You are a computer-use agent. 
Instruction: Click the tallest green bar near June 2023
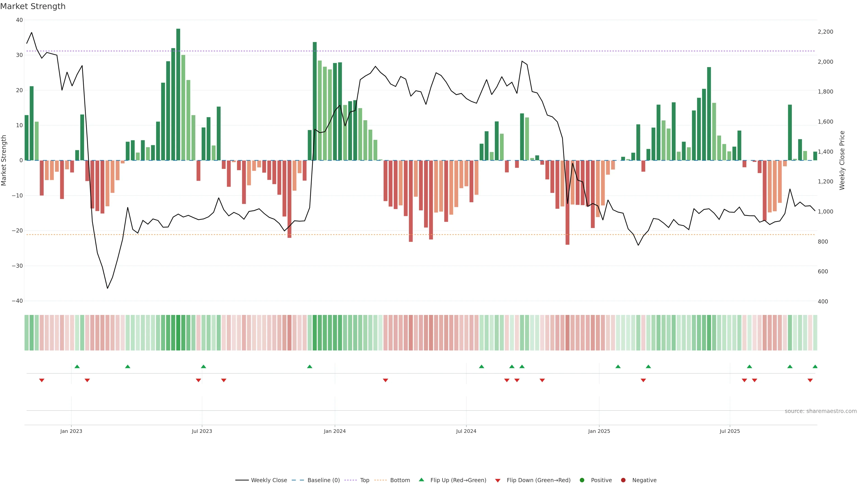pos(178,94)
